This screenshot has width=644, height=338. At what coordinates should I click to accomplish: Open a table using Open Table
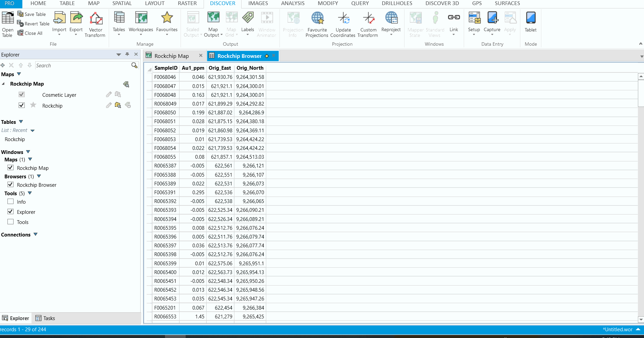pos(7,24)
